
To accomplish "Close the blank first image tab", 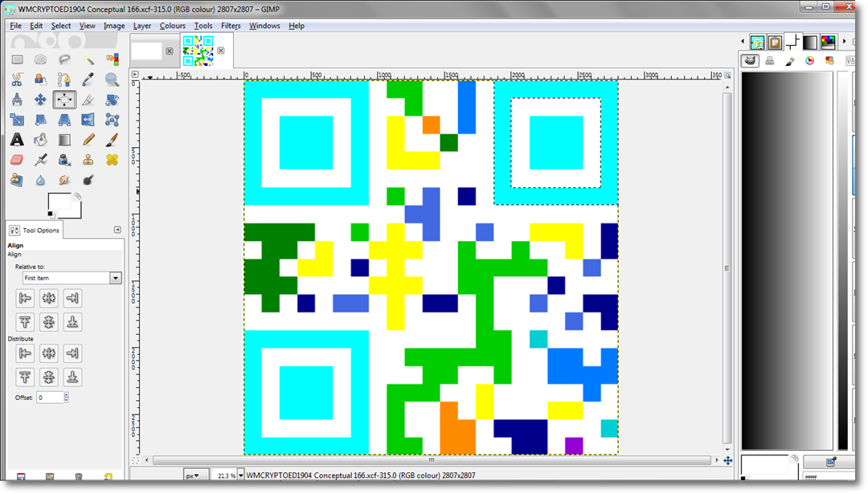I will pos(170,51).
